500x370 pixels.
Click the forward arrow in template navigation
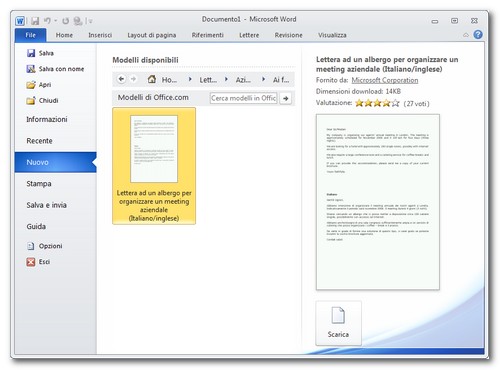[x=133, y=79]
